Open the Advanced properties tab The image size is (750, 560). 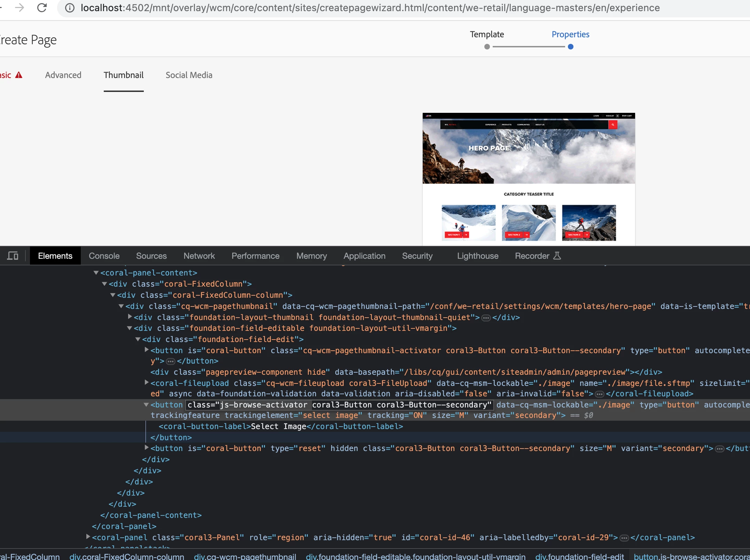pos(63,75)
